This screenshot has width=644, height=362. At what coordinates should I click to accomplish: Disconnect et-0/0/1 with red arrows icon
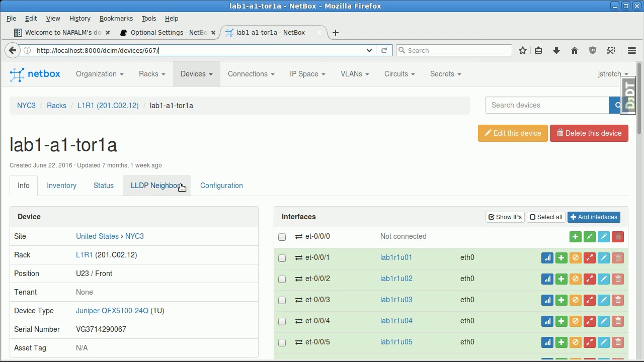590,257
